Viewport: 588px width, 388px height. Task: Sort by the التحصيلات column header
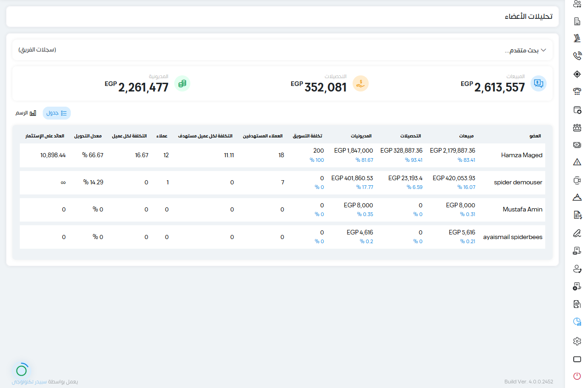(411, 136)
